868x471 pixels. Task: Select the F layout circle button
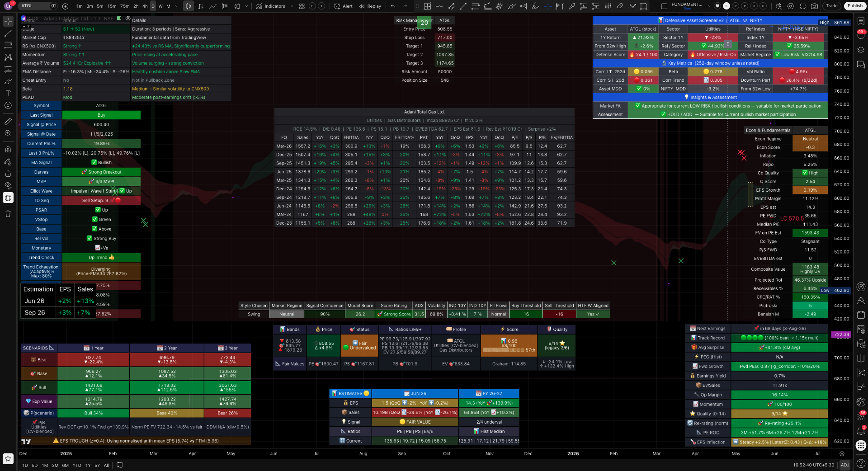pos(726,6)
